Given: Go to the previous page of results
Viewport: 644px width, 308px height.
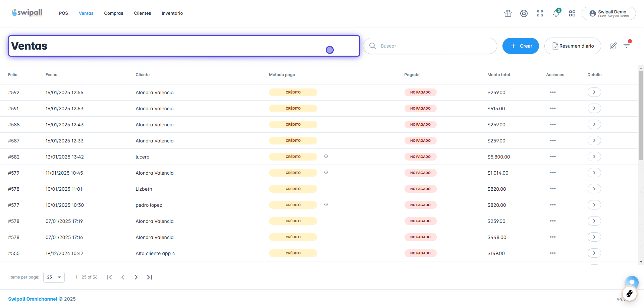Looking at the screenshot, I should (x=123, y=277).
